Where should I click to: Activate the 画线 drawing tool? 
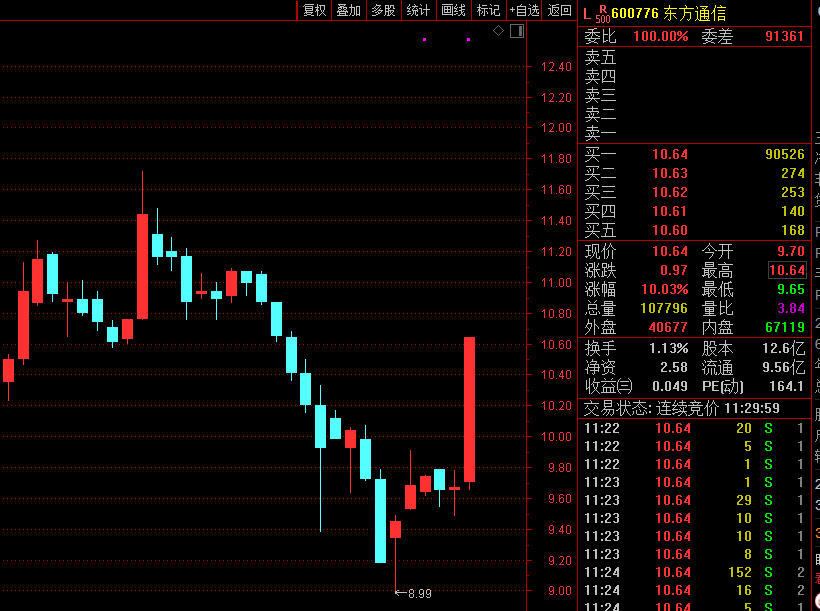tap(453, 10)
